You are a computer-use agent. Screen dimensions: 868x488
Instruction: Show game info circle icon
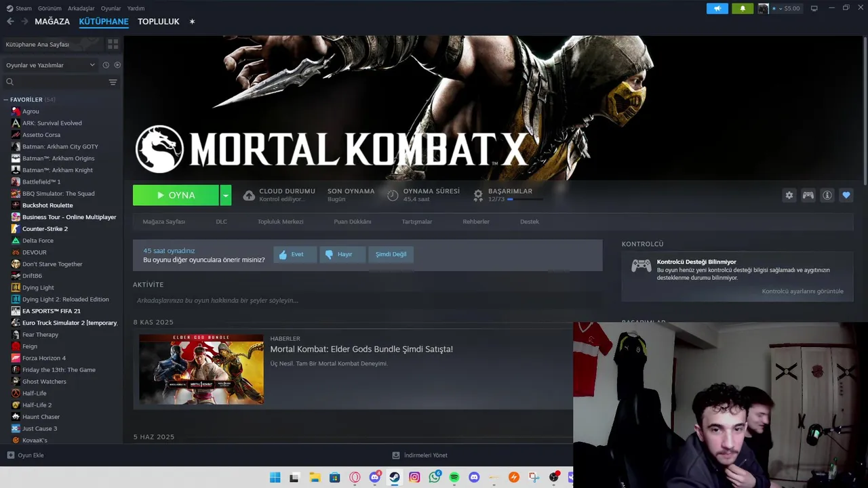pyautogui.click(x=827, y=195)
